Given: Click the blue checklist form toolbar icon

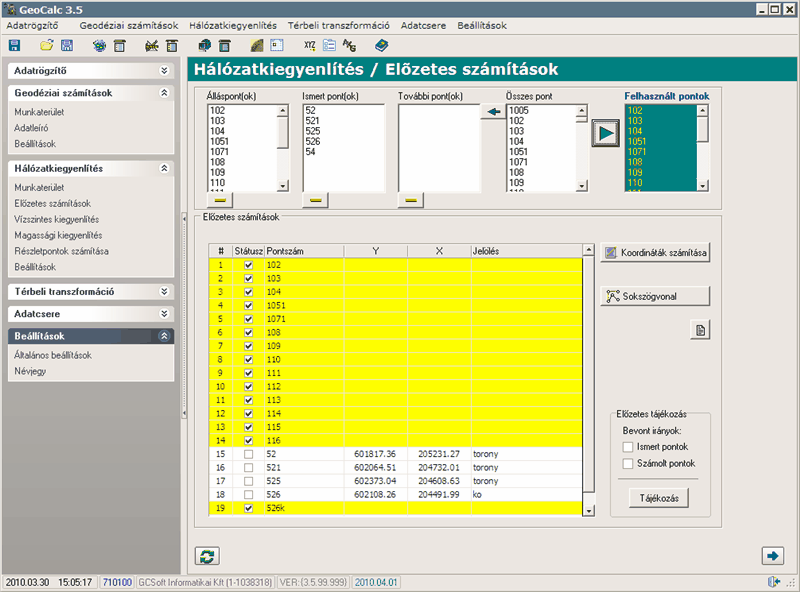Looking at the screenshot, I should pyautogui.click(x=330, y=45).
